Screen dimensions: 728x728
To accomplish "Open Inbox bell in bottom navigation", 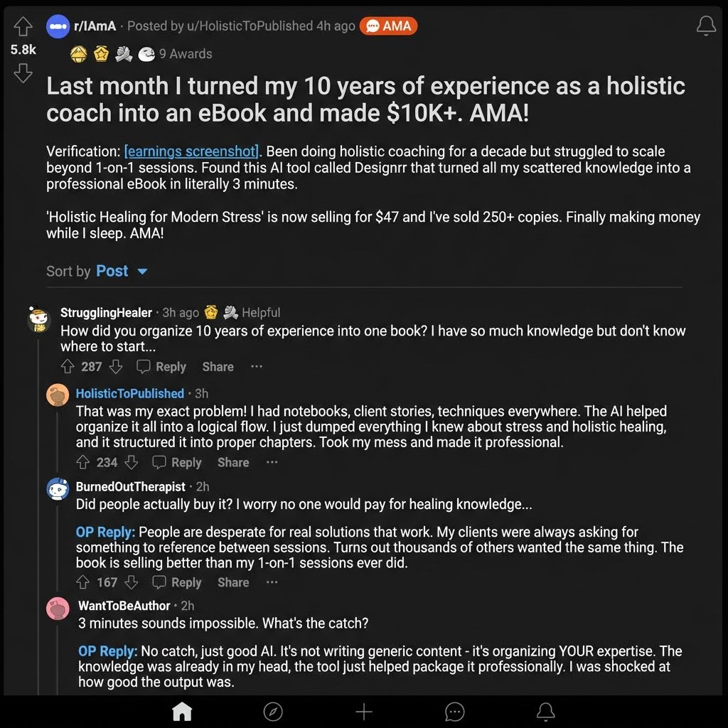I will tap(545, 711).
